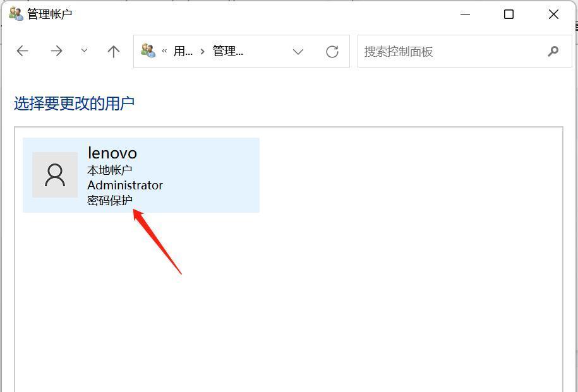Image resolution: width=578 pixels, height=392 pixels.
Task: Click the 本地帐户 label
Action: (109, 170)
